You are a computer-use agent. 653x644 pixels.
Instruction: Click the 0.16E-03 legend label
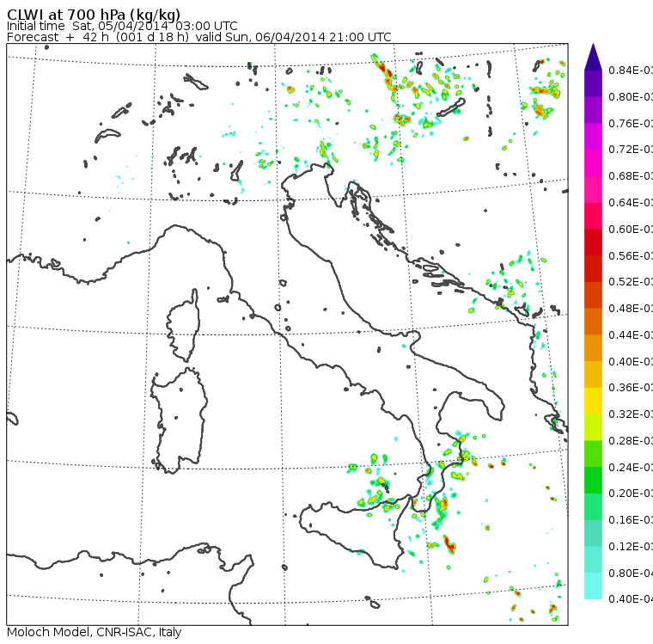point(631,520)
